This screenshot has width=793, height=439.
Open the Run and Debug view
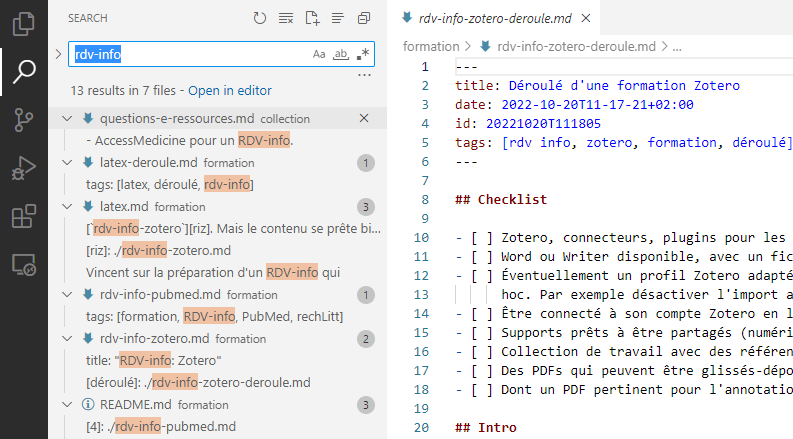[24, 168]
